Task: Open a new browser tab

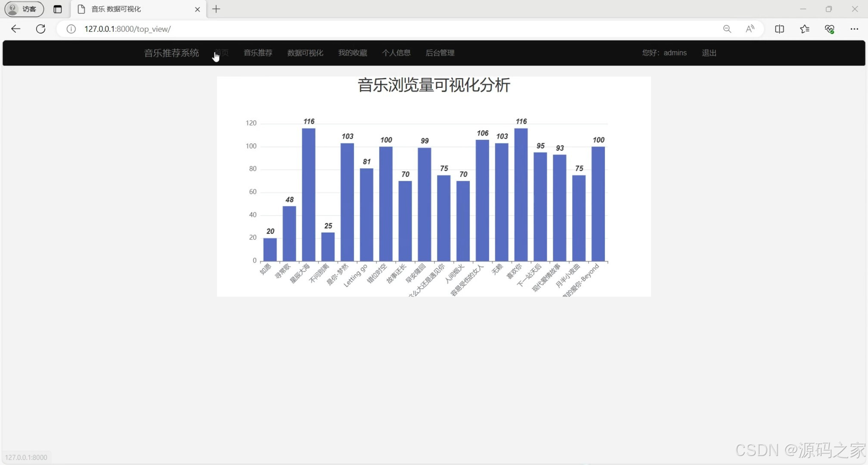Action: click(216, 9)
